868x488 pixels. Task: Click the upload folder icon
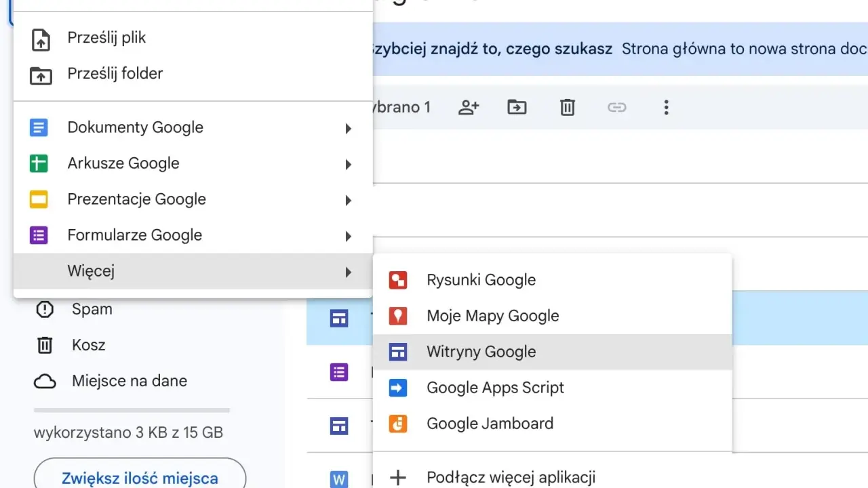pos(41,75)
